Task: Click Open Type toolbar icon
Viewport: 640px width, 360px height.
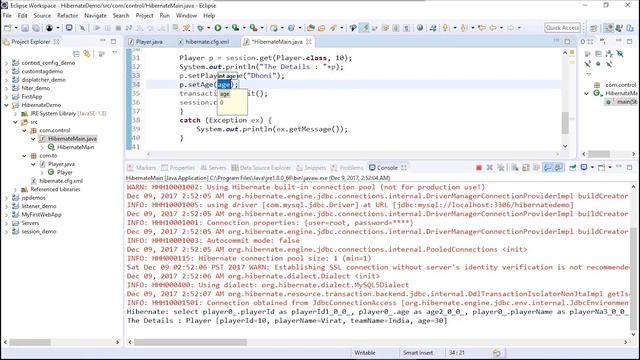Action: click(311, 28)
